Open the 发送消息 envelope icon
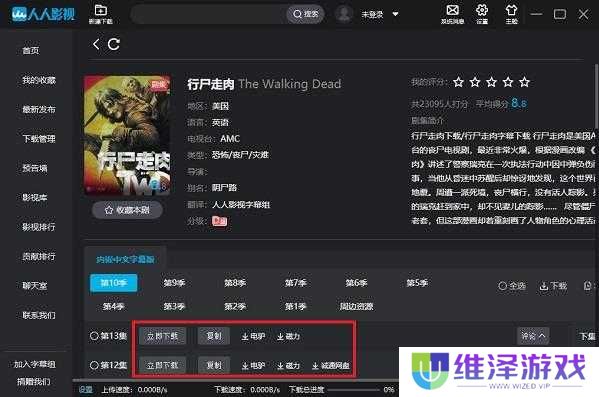Image resolution: width=599 pixels, height=397 pixels. pos(452,10)
